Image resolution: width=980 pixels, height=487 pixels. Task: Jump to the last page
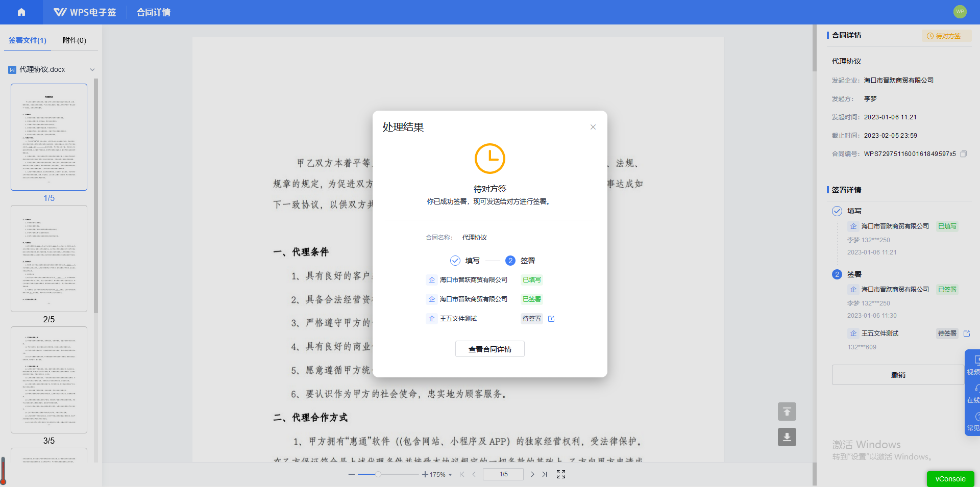545,474
